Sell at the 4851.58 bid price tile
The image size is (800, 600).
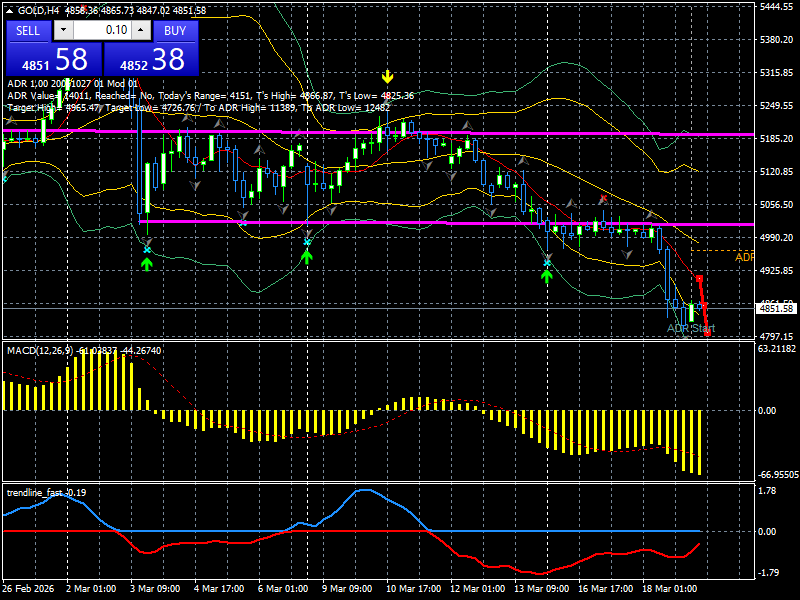click(54, 59)
